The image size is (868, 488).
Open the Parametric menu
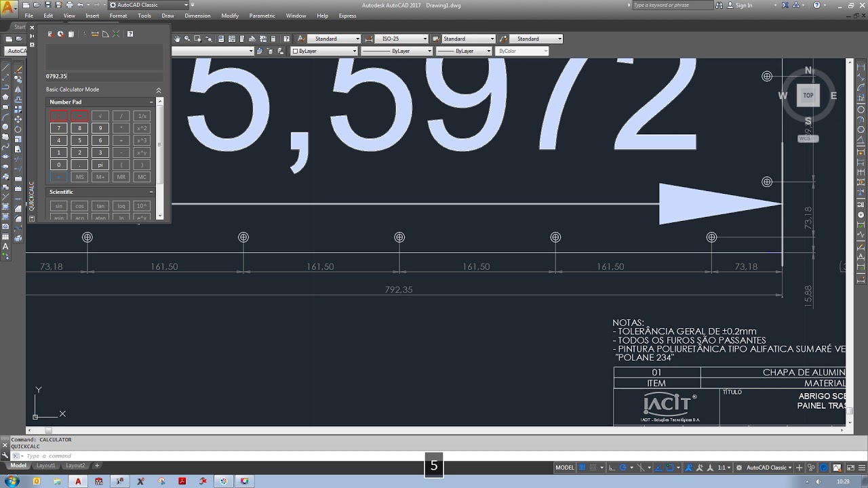pyautogui.click(x=262, y=16)
